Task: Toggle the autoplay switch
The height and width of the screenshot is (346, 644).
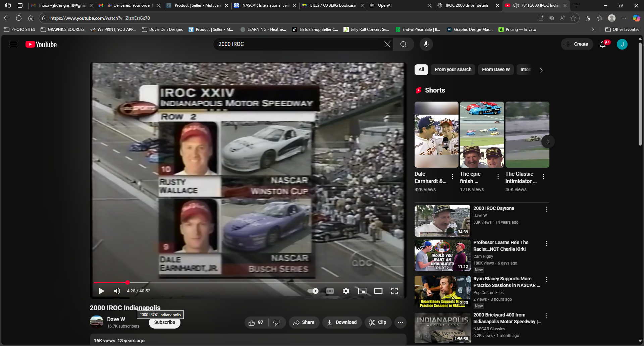Action: tap(313, 291)
